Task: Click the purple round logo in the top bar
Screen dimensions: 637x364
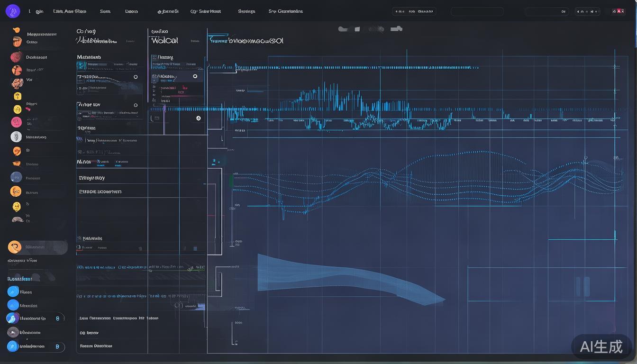Action: (13, 11)
